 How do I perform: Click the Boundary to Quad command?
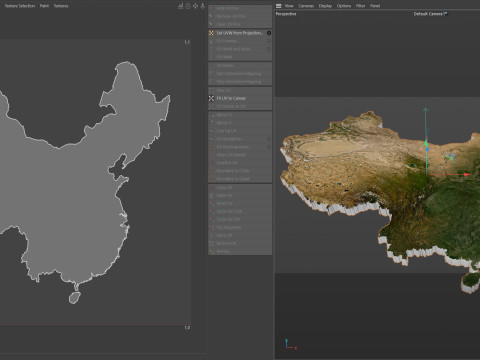(240, 179)
